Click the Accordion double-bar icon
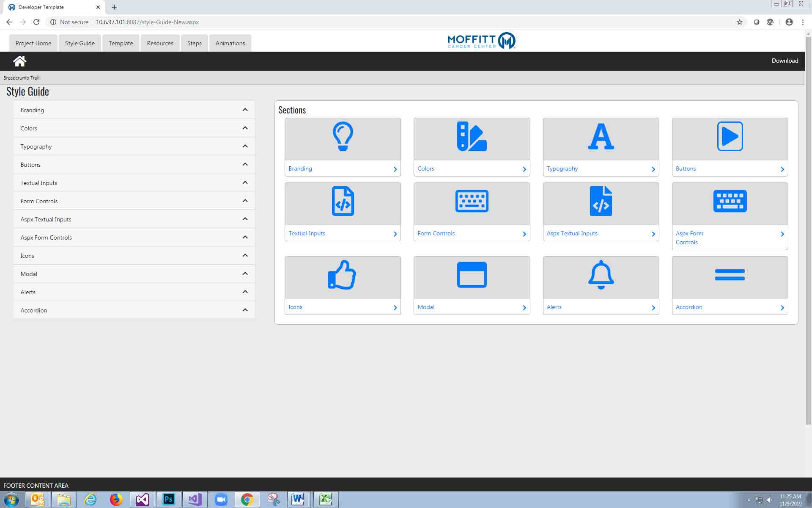Screen dimensions: 812x508 pyautogui.click(x=730, y=275)
